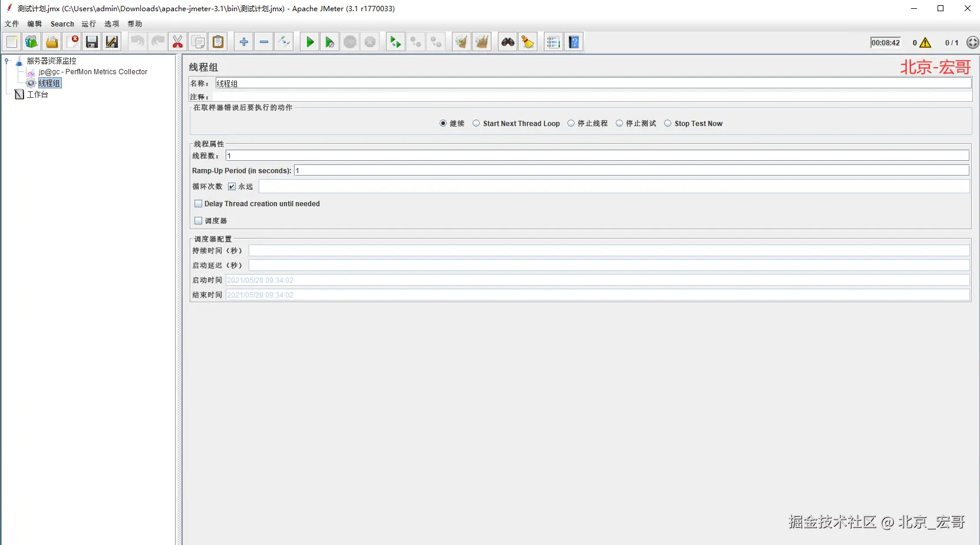Viewport: 980px width, 545px height.
Task: Enable Delay Thread creation until needed
Action: click(199, 204)
